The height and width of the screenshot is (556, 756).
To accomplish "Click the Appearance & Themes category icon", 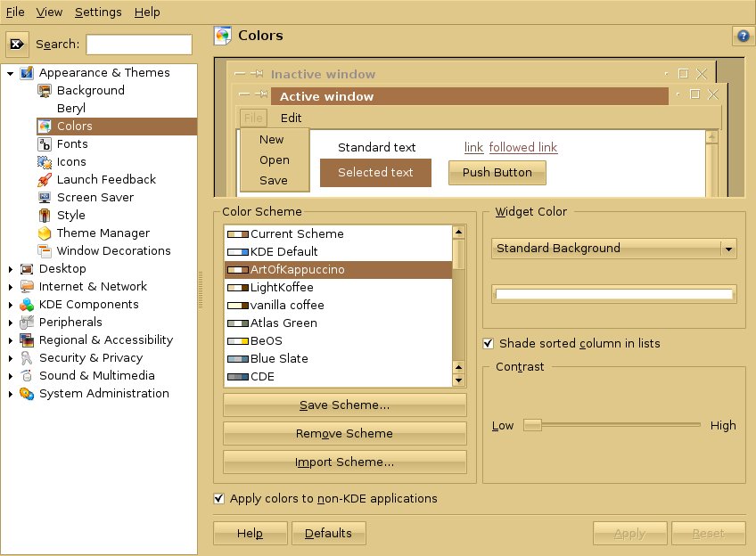I will 27,73.
